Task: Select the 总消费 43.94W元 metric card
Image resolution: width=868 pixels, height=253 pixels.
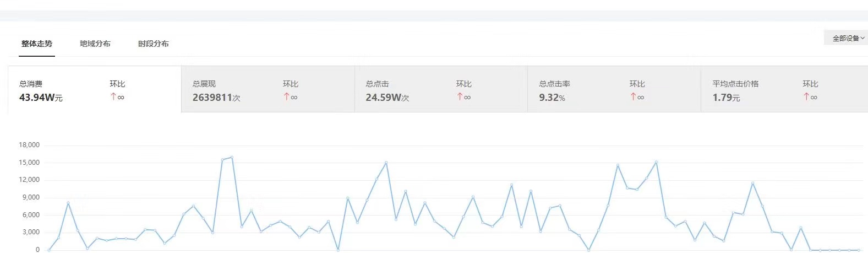Action: click(94, 90)
